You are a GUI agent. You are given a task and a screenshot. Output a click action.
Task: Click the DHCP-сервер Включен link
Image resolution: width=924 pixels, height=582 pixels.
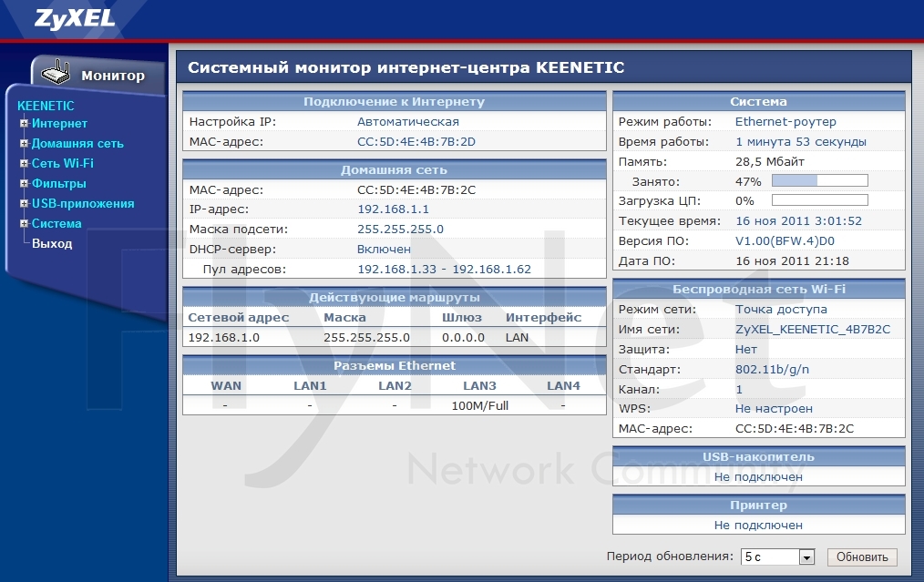click(384, 250)
